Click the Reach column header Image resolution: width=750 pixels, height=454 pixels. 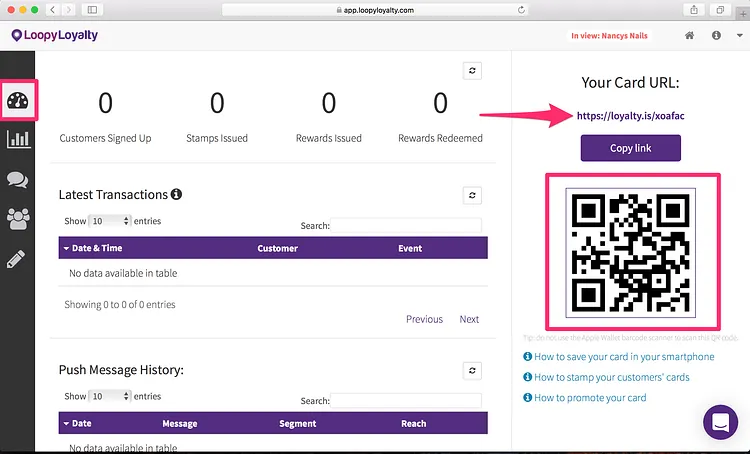[413, 423]
